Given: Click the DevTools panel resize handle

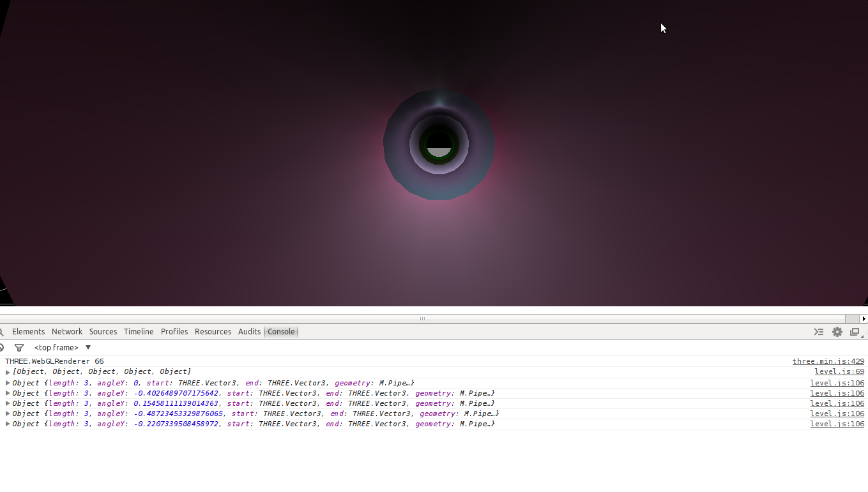Looking at the screenshot, I should click(x=422, y=318).
